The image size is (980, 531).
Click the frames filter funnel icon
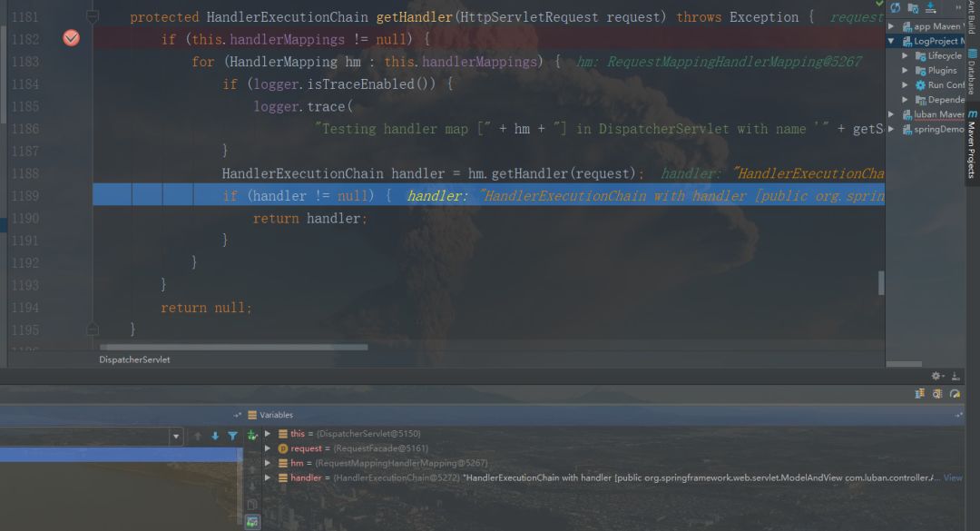pos(232,436)
